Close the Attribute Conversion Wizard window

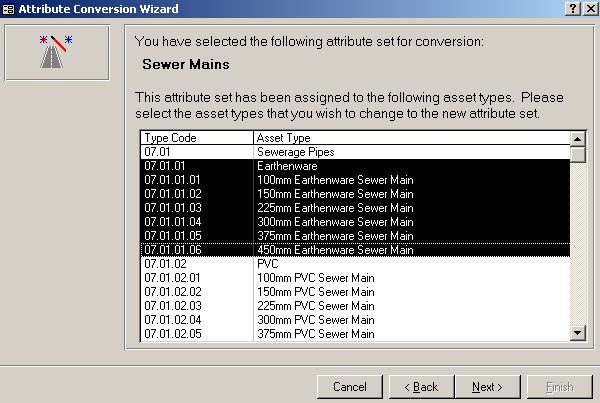pos(591,8)
